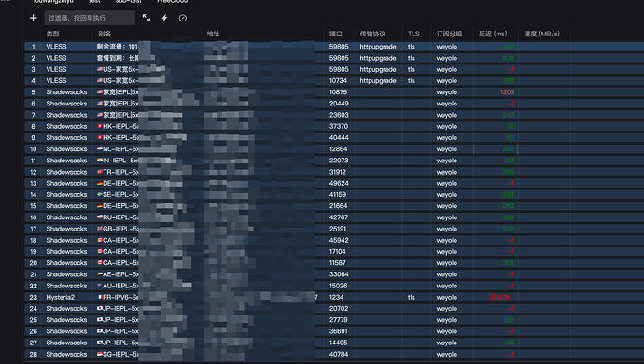This screenshot has width=644, height=364.
Task: Click the lightning bolt latency test icon
Action: (x=164, y=18)
